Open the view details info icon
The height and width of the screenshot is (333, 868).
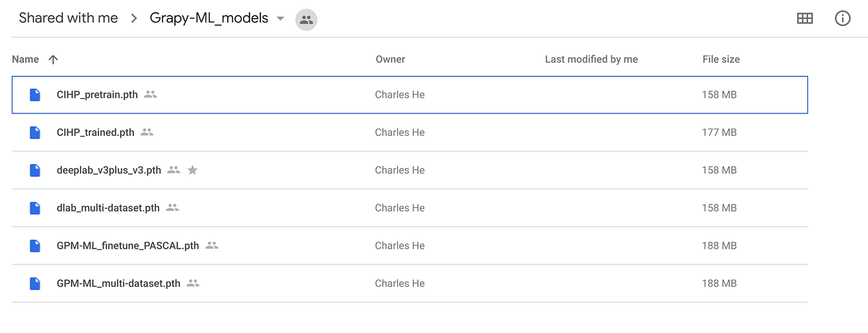click(x=843, y=19)
